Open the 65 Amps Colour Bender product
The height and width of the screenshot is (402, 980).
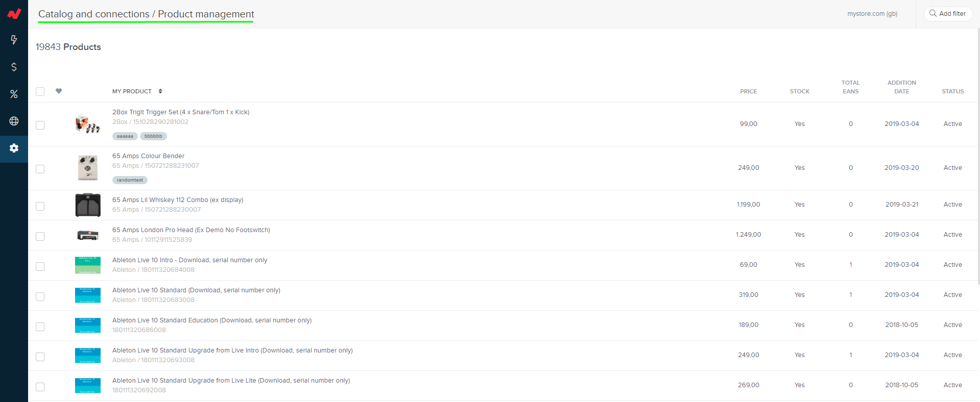148,156
